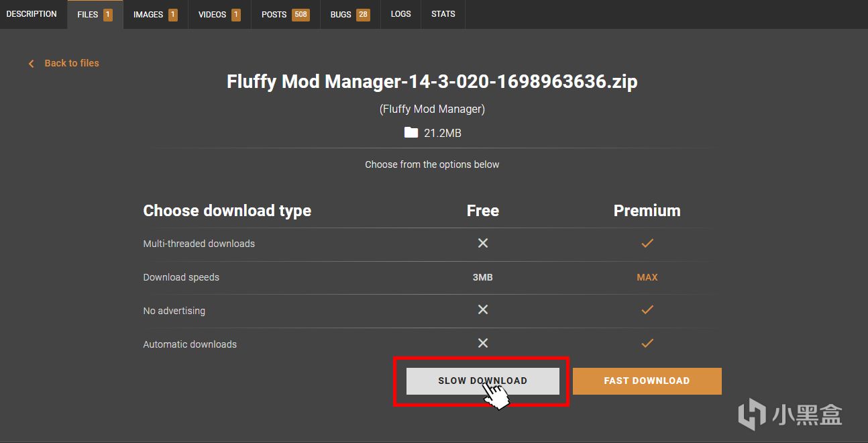
Task: Click the X mark for No advertising Free
Action: (x=482, y=309)
